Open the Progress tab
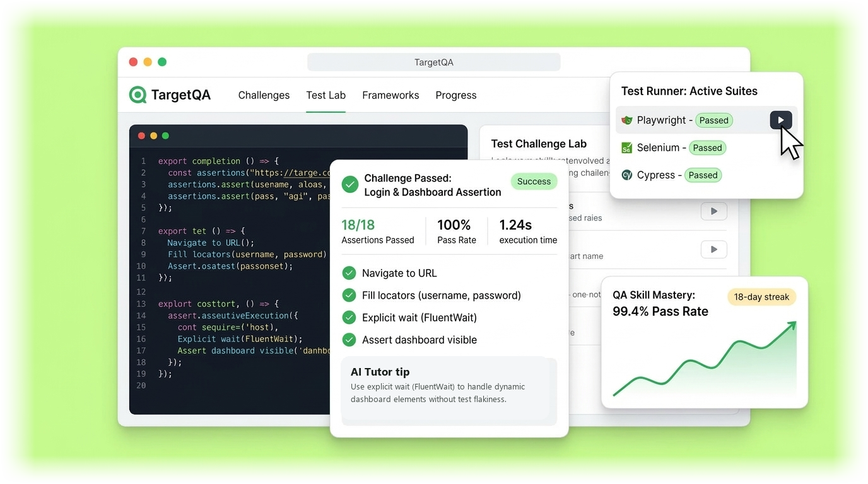This screenshot has height=484, width=868. (x=456, y=95)
